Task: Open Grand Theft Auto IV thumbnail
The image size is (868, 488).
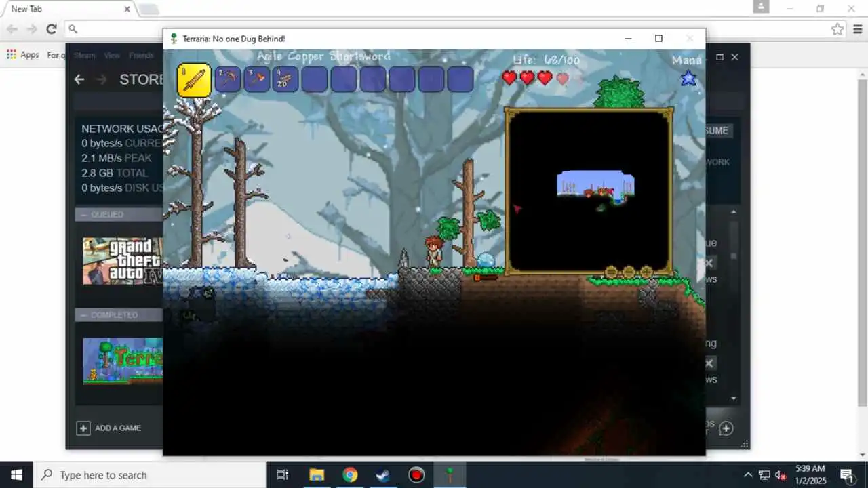Action: click(x=123, y=261)
